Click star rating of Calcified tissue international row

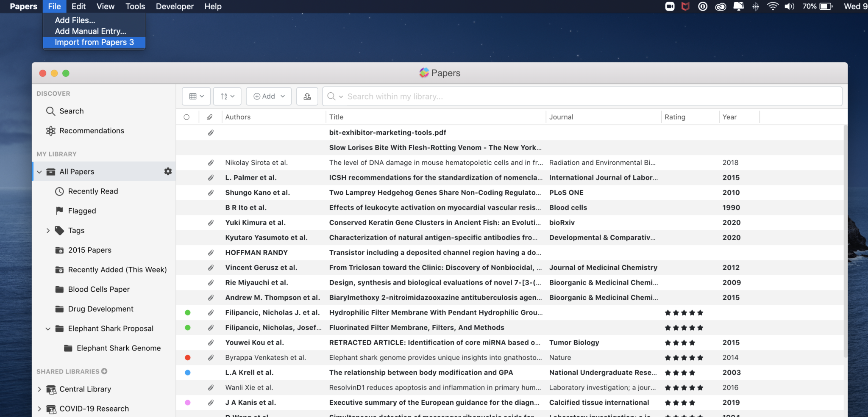click(680, 403)
